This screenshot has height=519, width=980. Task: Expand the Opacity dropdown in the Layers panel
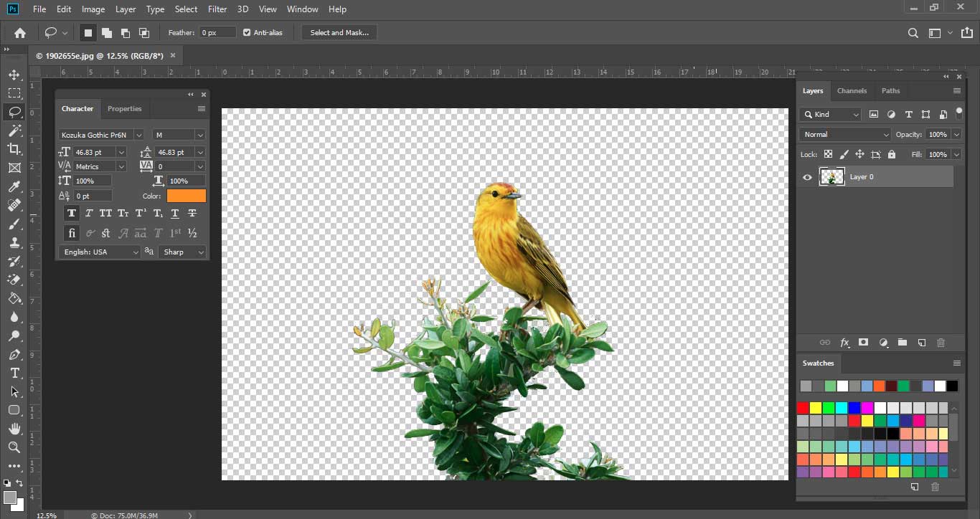957,134
